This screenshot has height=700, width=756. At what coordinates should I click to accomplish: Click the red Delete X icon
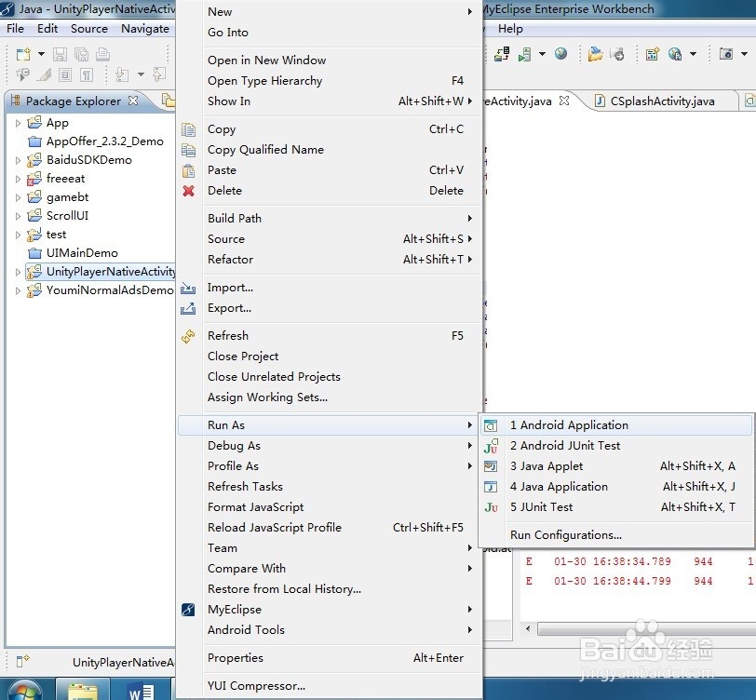pos(188,191)
